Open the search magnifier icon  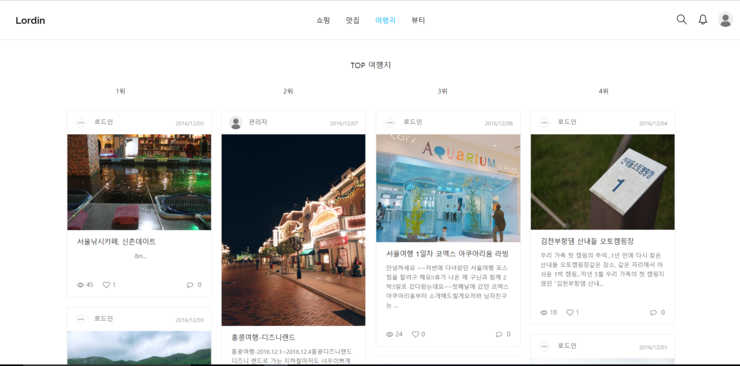coord(681,19)
